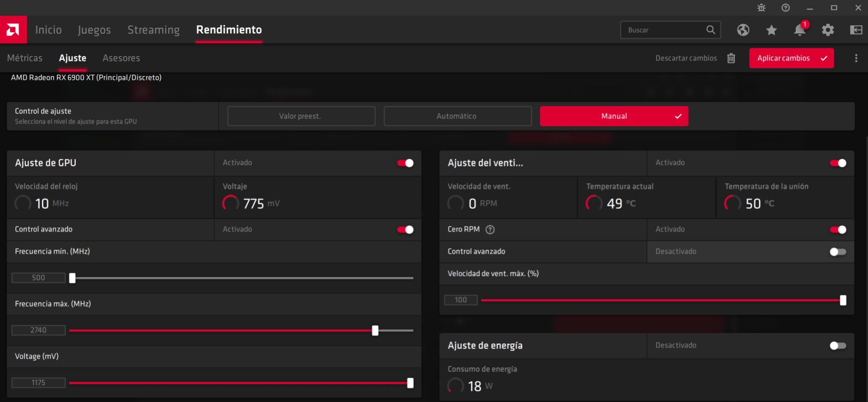Click the AMD Radeon RX 6900 XT label
The width and height of the screenshot is (868, 402).
coord(86,78)
